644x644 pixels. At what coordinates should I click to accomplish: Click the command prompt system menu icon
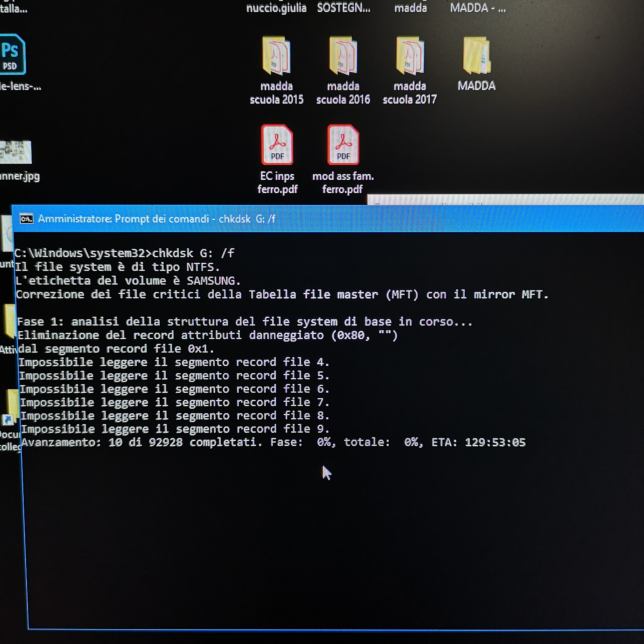pos(27,219)
